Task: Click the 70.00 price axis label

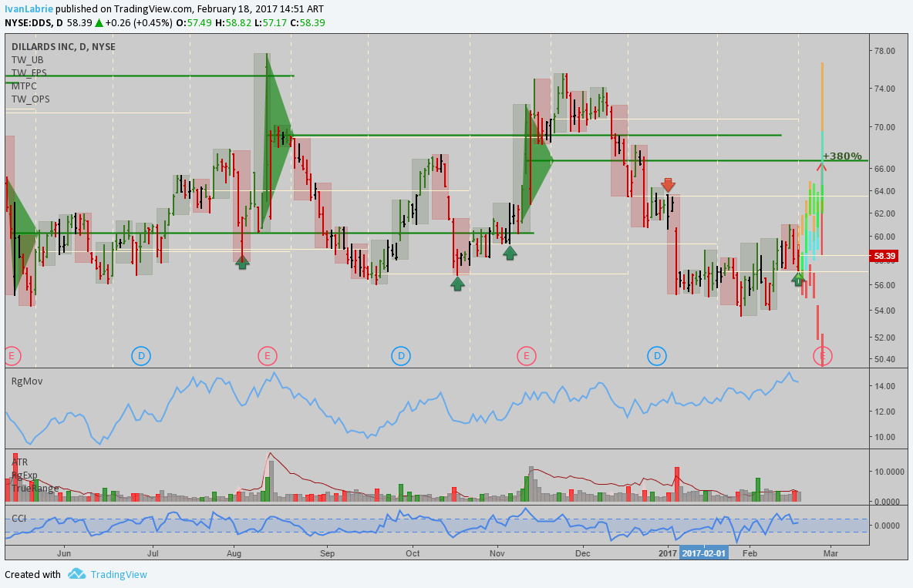Action: point(884,127)
